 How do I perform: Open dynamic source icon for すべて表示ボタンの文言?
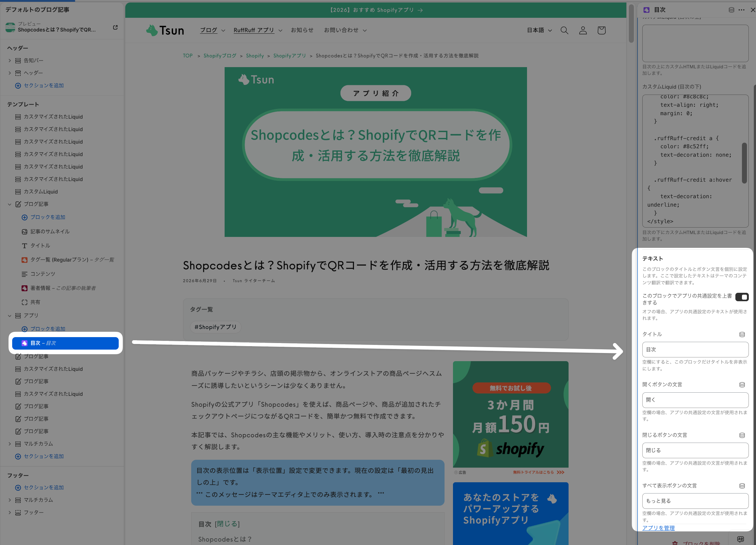click(x=742, y=486)
